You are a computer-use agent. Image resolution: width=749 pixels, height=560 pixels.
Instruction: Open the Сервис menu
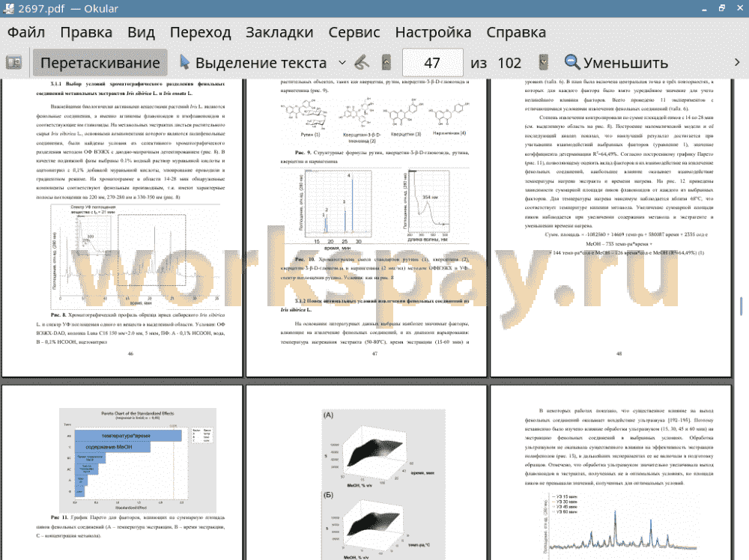tap(354, 32)
